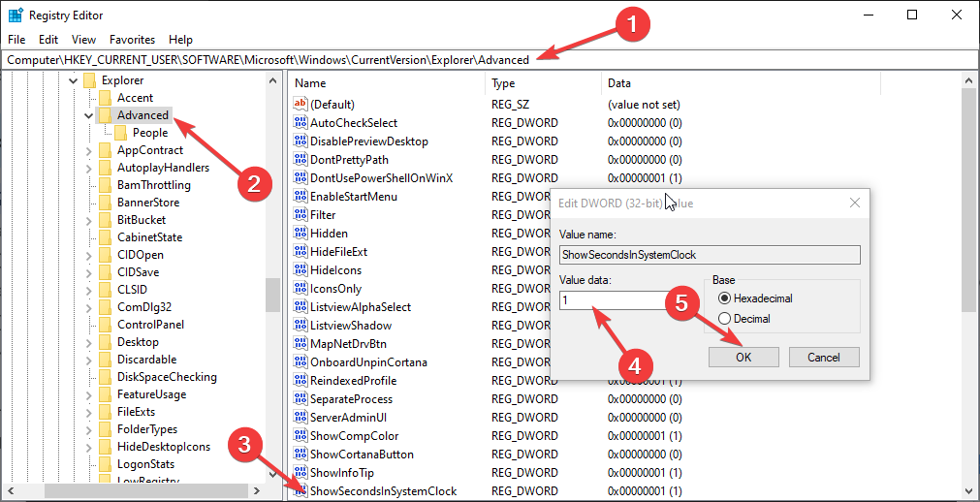980x502 pixels.
Task: Click the OnboardUnpinCortana DWORD icon
Action: (x=300, y=362)
